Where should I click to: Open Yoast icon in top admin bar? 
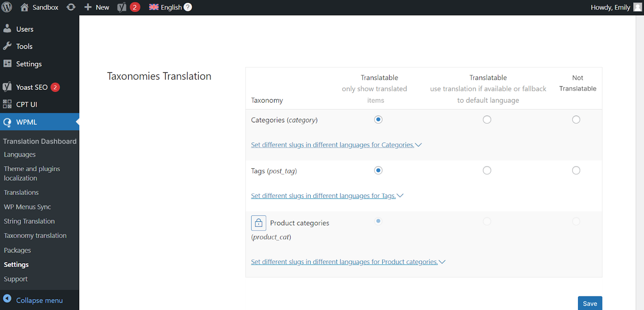(122, 7)
